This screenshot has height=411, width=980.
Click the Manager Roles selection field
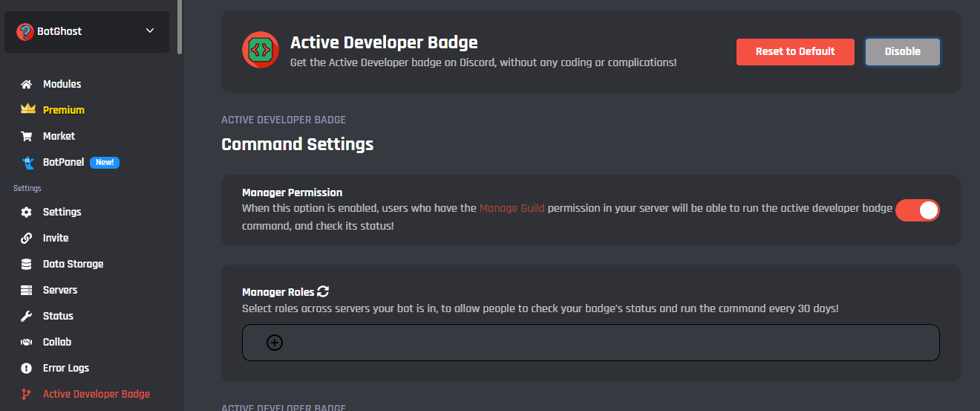[594, 343]
